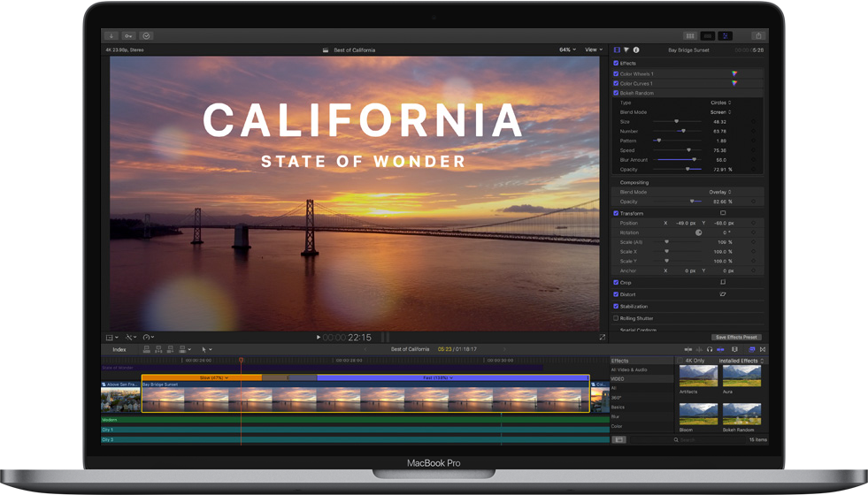
Task: Click Color Wheels 1 color prism icon
Action: (734, 73)
